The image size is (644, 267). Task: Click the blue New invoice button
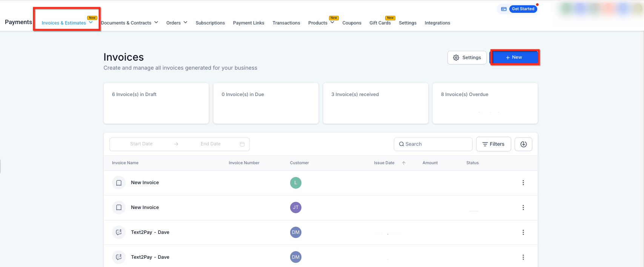514,57
